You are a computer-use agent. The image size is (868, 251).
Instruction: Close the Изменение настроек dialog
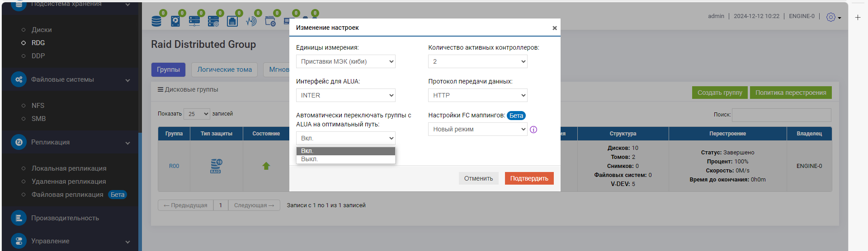[x=555, y=28]
